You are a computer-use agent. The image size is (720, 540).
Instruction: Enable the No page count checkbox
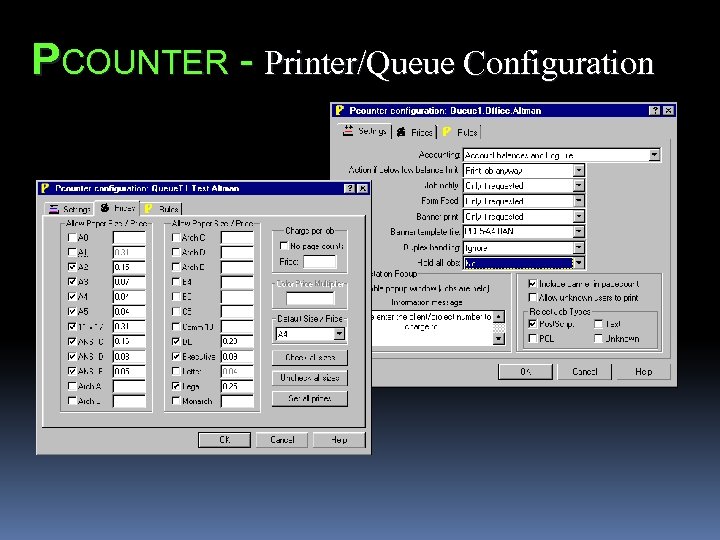click(284, 246)
